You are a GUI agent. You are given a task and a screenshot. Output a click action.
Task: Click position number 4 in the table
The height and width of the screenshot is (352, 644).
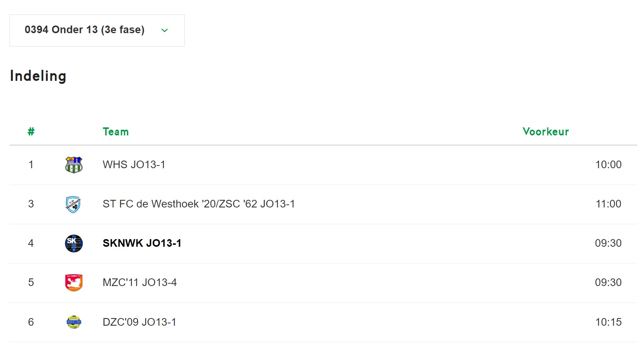click(x=31, y=243)
